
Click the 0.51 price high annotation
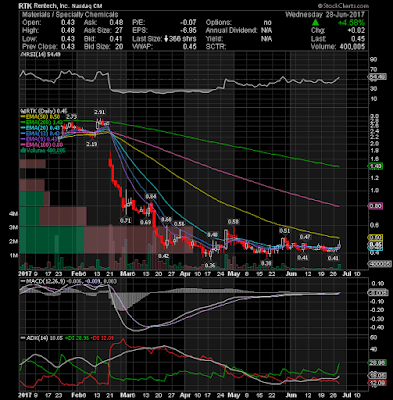pyautogui.click(x=284, y=231)
